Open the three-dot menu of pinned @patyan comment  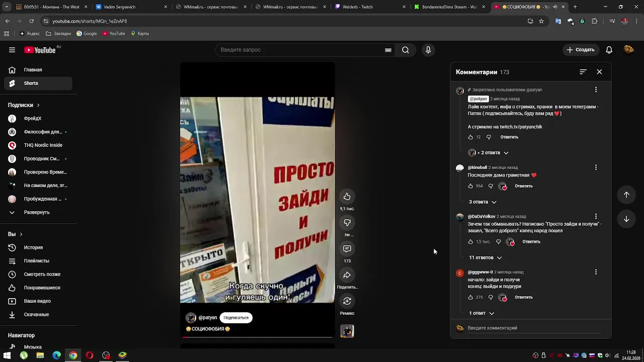[x=596, y=89]
